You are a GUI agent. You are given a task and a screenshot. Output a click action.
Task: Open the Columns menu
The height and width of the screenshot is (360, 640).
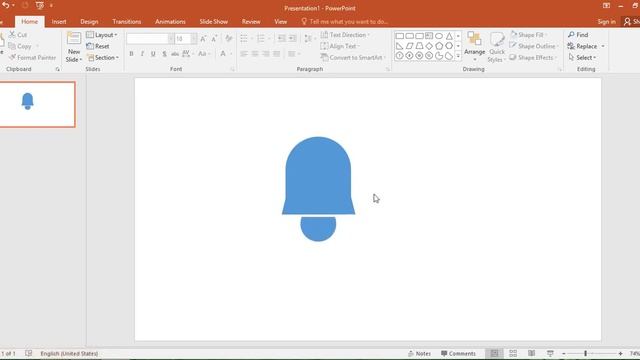[x=293, y=54]
